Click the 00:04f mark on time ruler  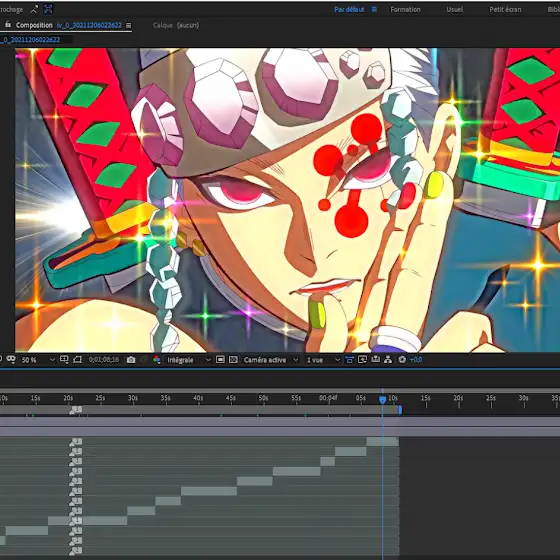[x=328, y=398]
